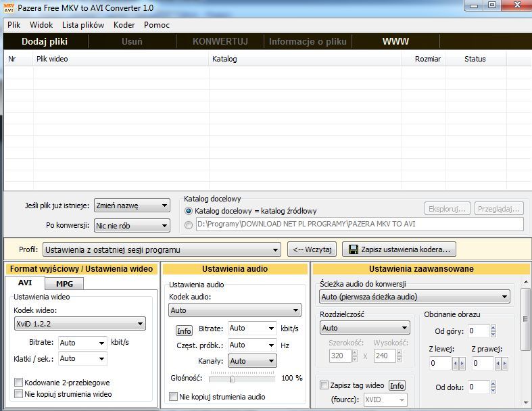Maximize the Pazera window
This screenshot has height=411, width=532.
click(x=492, y=5)
